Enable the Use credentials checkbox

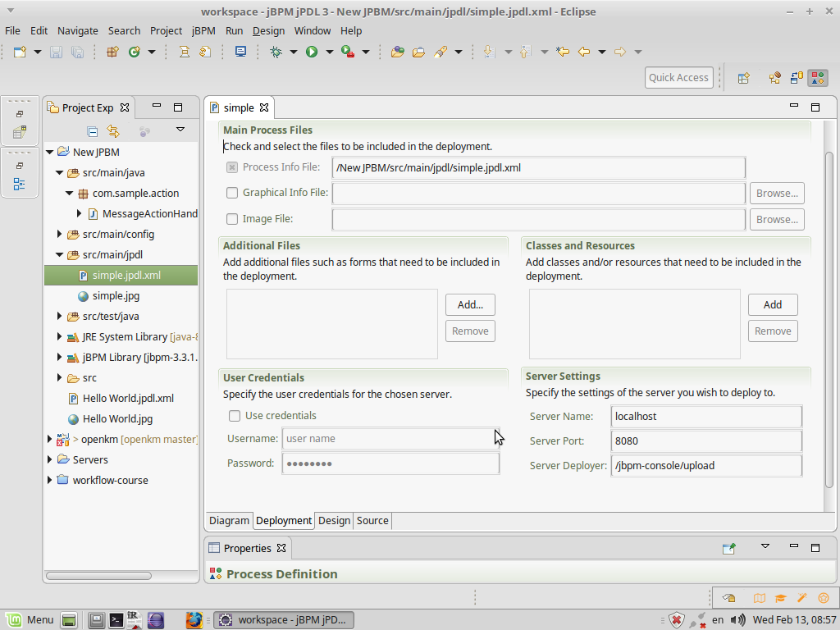(234, 416)
